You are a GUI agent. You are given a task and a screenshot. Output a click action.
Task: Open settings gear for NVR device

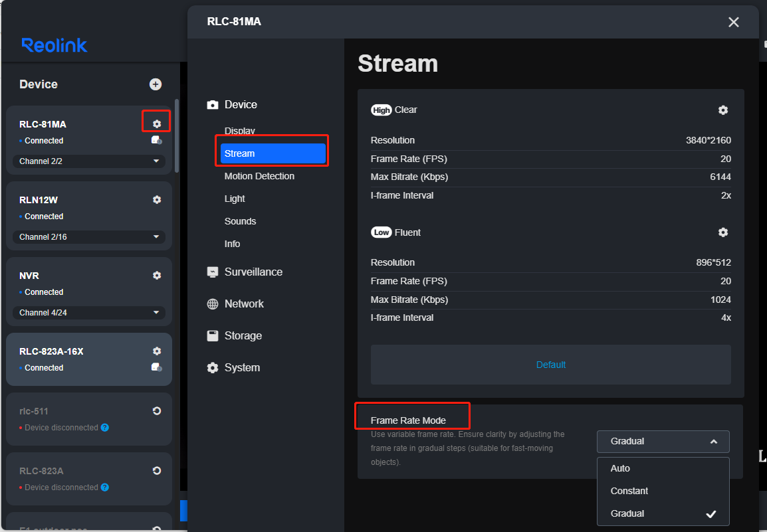point(157,275)
